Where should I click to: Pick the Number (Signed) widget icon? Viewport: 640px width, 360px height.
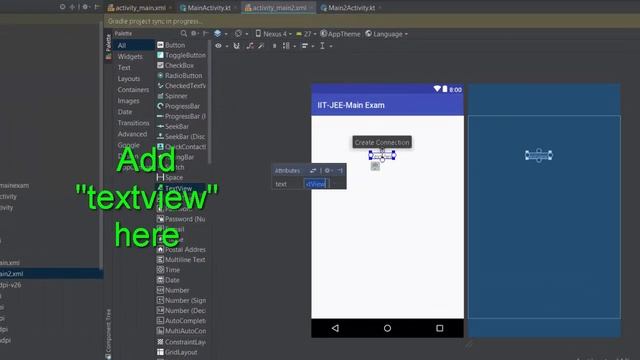pos(160,300)
